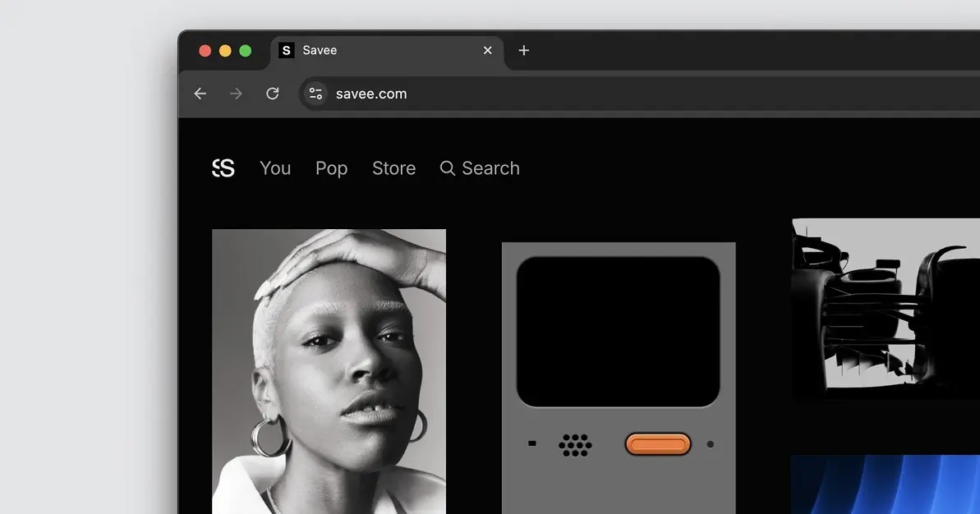
Task: Open the Store link
Action: [x=393, y=168]
